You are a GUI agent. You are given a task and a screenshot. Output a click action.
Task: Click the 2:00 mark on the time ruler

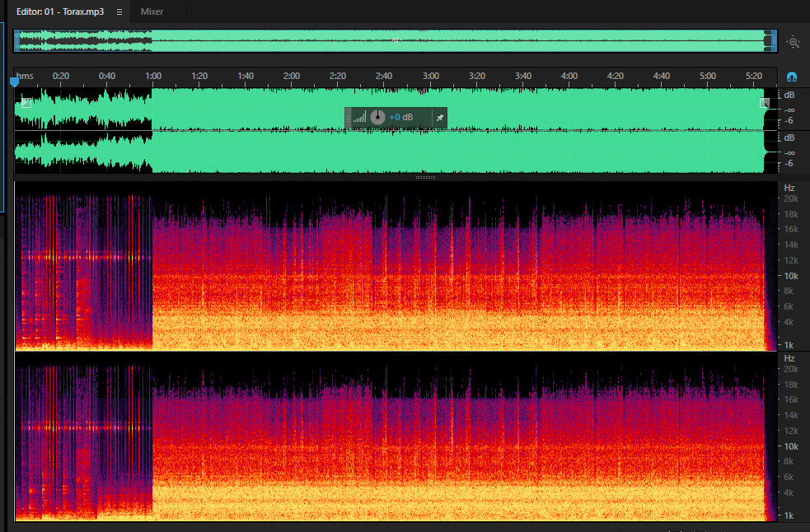[x=292, y=76]
